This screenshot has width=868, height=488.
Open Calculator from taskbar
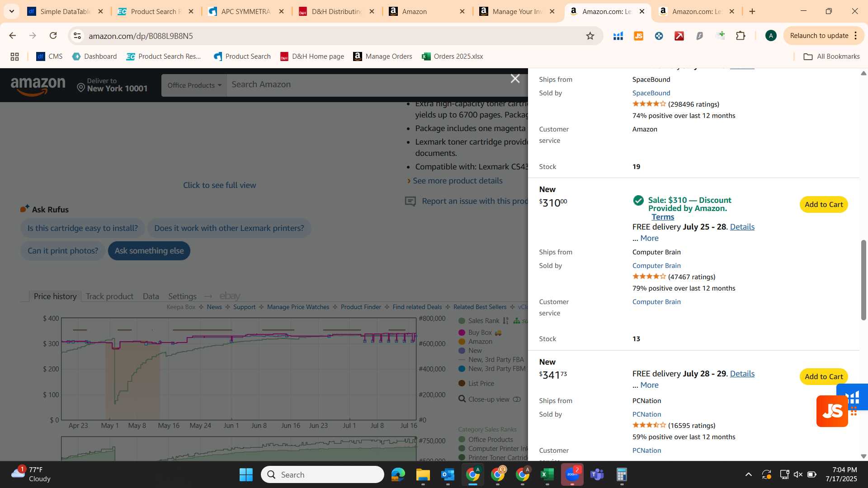[622, 474]
